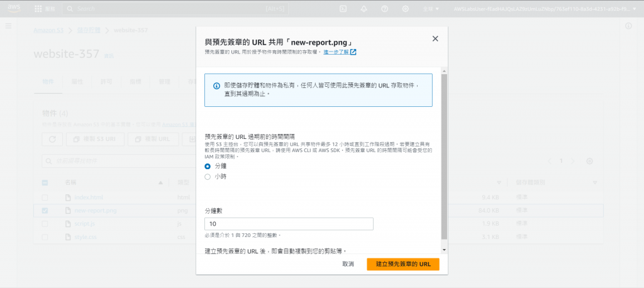Click the file icon for style.css
The image size is (644, 288).
coord(68,237)
